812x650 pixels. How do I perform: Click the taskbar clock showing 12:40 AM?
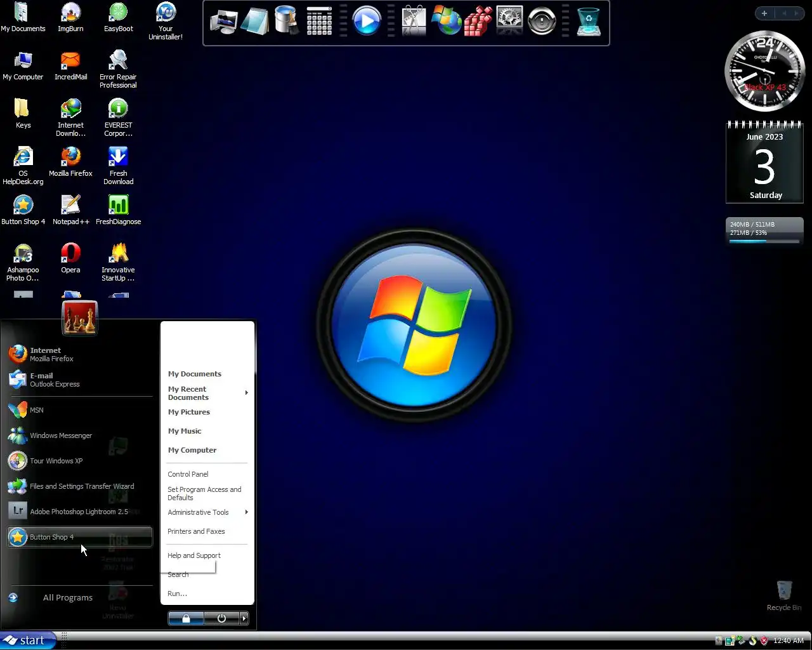point(789,640)
